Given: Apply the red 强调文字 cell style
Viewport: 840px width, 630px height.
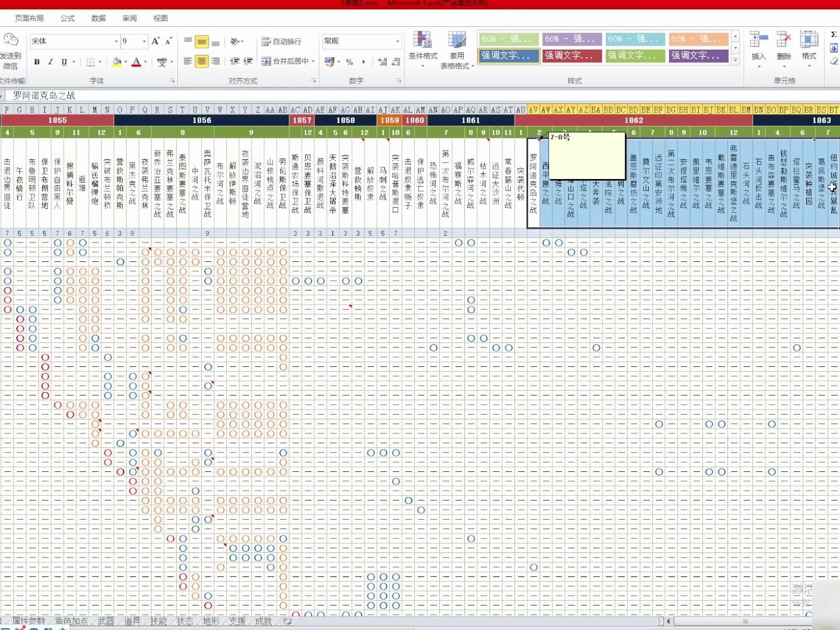Looking at the screenshot, I should pos(571,55).
